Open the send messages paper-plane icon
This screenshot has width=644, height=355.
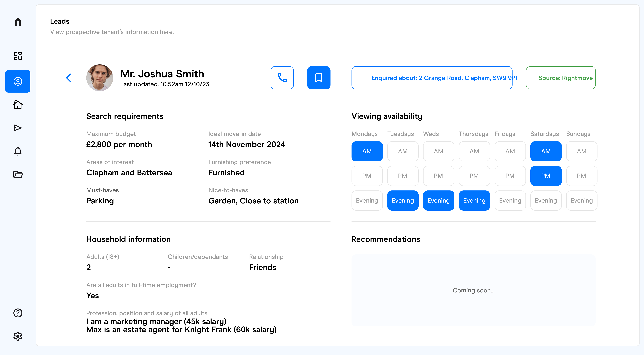[x=18, y=128]
